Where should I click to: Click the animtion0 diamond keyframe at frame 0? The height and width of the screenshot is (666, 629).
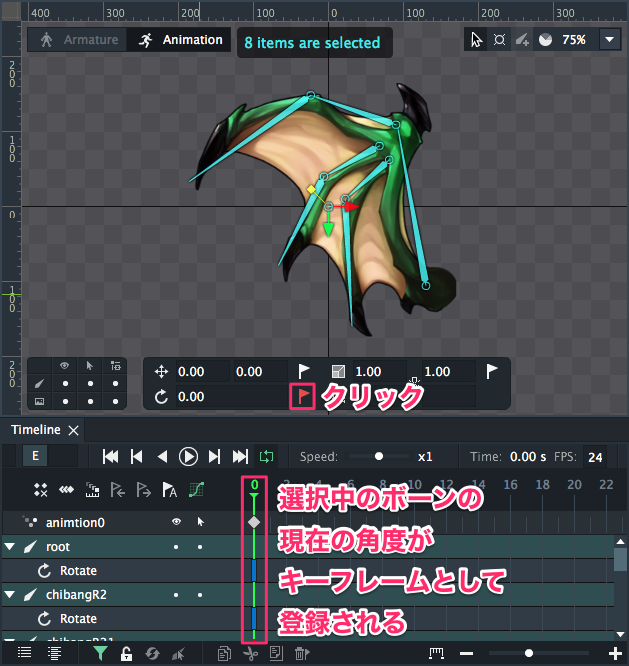254,522
